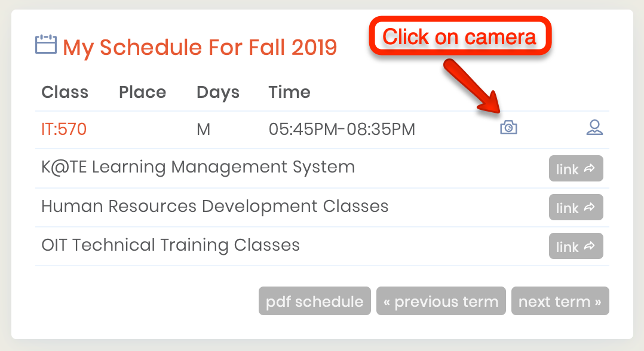This screenshot has height=351, width=644.
Task: Select the Place column header
Action: tap(142, 93)
